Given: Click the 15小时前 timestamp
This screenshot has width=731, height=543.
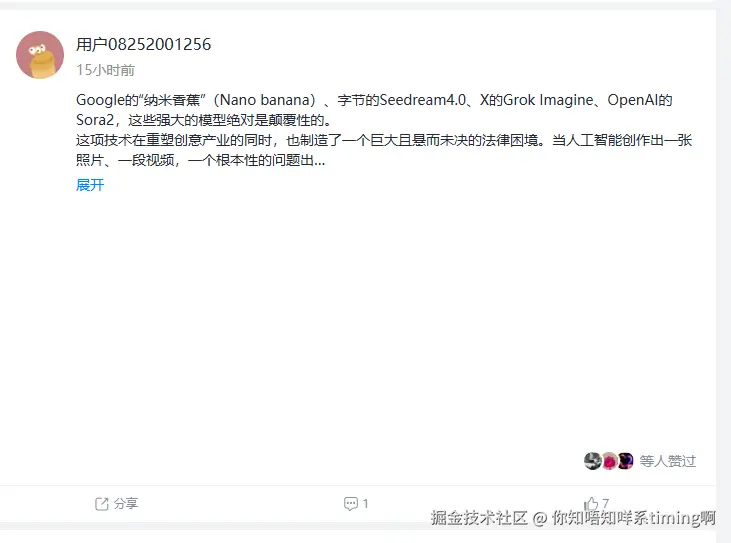Looking at the screenshot, I should (x=105, y=70).
